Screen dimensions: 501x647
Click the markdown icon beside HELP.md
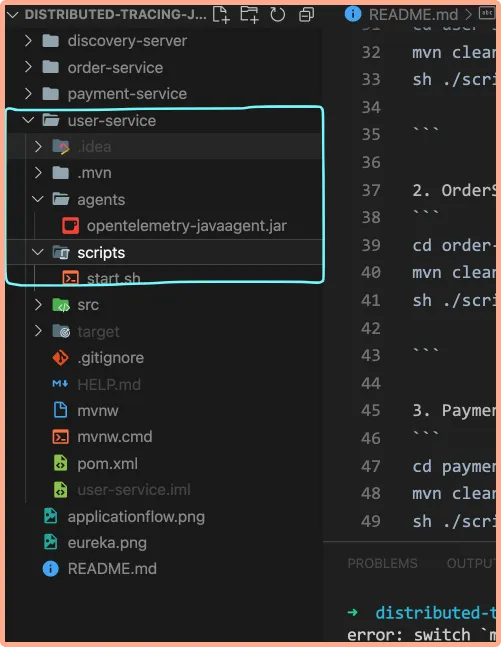tap(60, 384)
